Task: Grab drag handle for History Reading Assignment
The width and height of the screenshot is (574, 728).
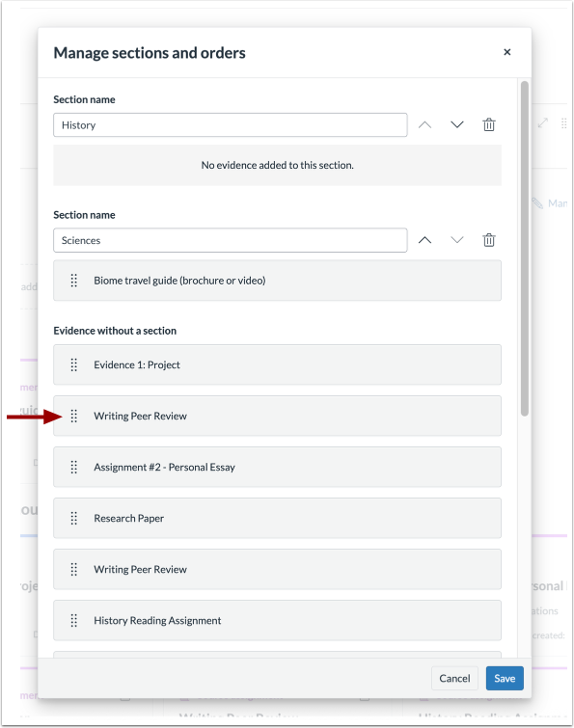Action: click(74, 620)
